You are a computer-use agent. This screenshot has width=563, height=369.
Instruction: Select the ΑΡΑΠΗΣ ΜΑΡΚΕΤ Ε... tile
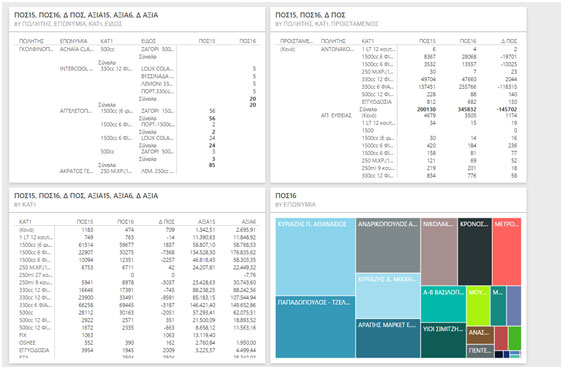[x=388, y=338]
